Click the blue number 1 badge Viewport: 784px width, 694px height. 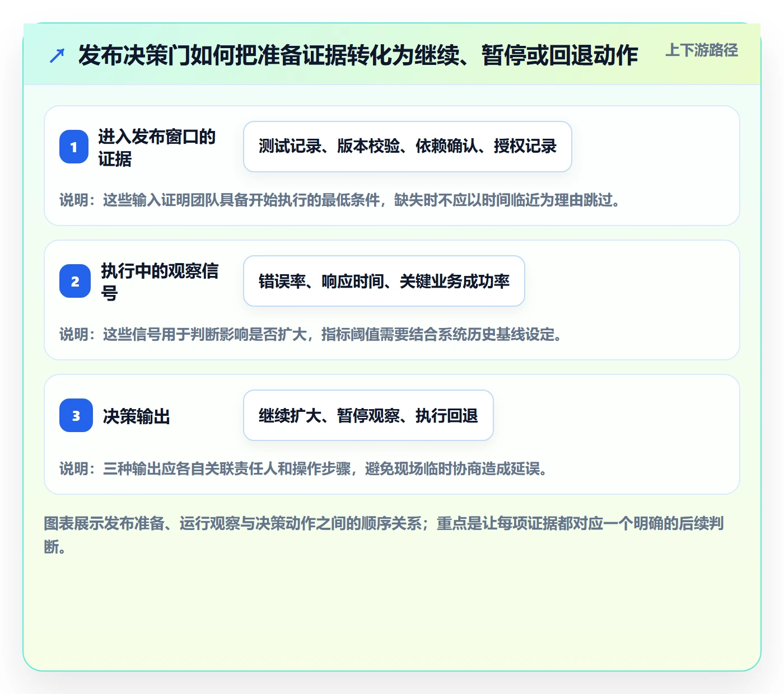74,147
